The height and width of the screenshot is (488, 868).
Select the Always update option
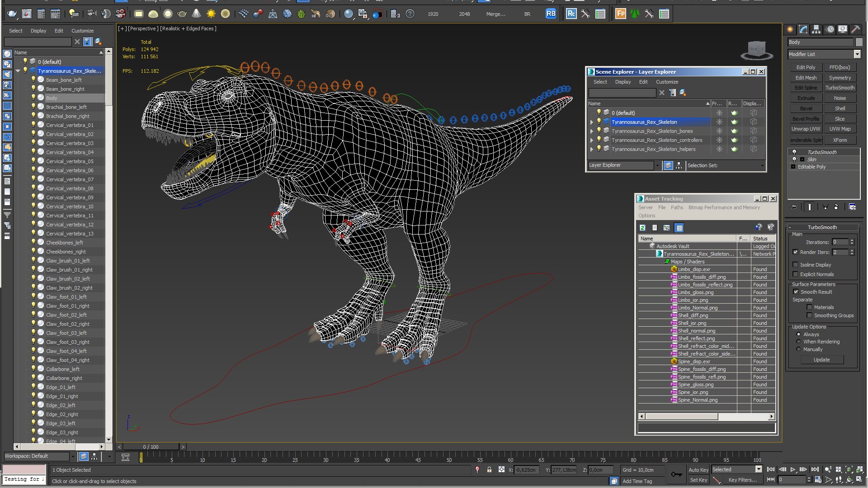(x=798, y=334)
